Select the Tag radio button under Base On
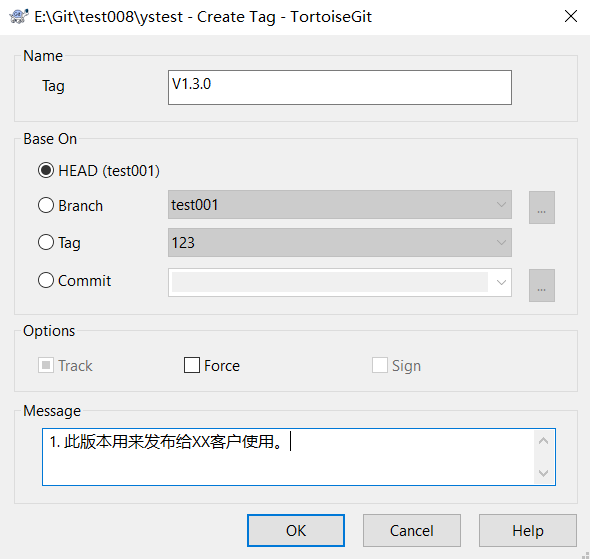This screenshot has height=559, width=590. point(46,242)
